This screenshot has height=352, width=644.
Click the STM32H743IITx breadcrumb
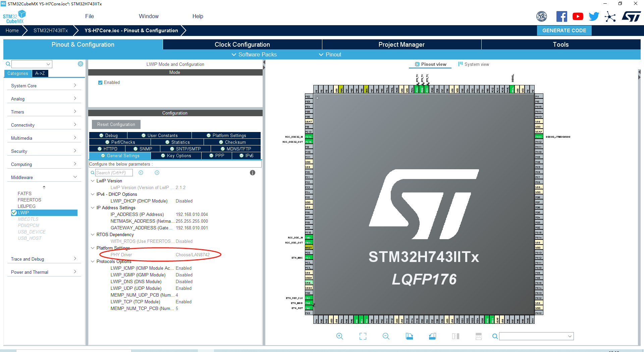point(51,31)
